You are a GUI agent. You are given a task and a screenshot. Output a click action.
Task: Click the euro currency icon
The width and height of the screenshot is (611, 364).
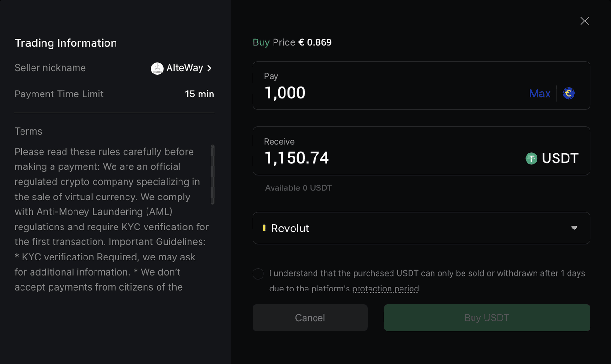click(x=568, y=94)
